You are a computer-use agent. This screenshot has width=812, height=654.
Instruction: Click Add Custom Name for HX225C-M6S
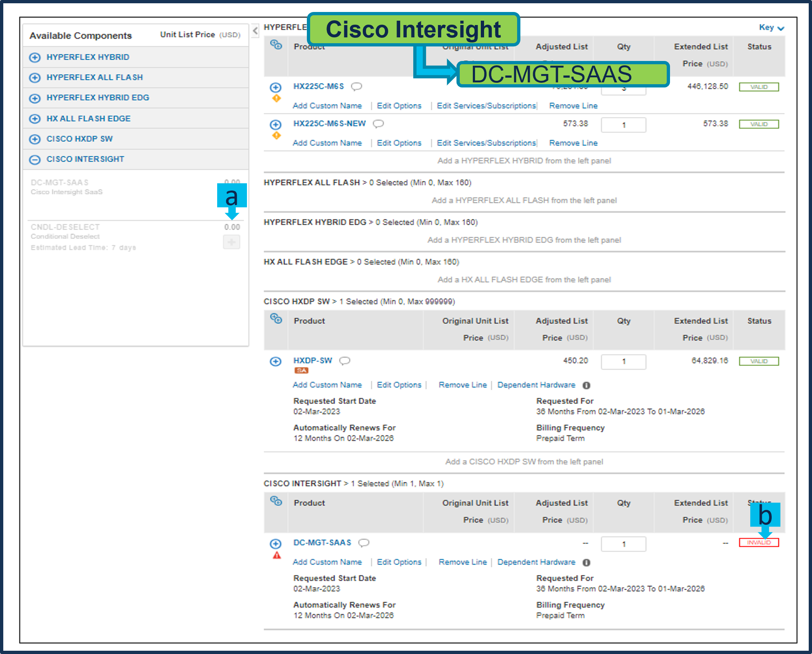click(327, 106)
